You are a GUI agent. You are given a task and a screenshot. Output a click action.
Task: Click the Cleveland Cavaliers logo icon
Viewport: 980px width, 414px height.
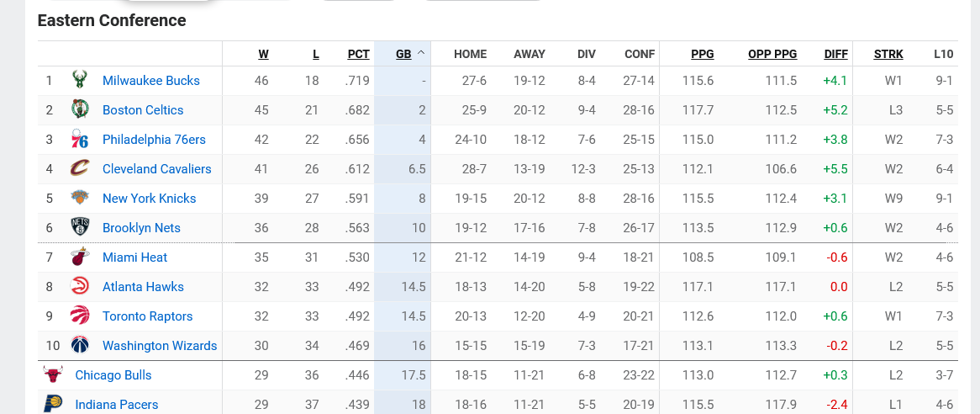[80, 169]
